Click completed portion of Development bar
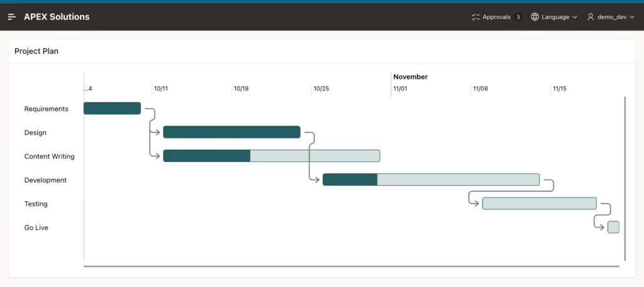Screen dimensions: 644x287 pyautogui.click(x=350, y=180)
